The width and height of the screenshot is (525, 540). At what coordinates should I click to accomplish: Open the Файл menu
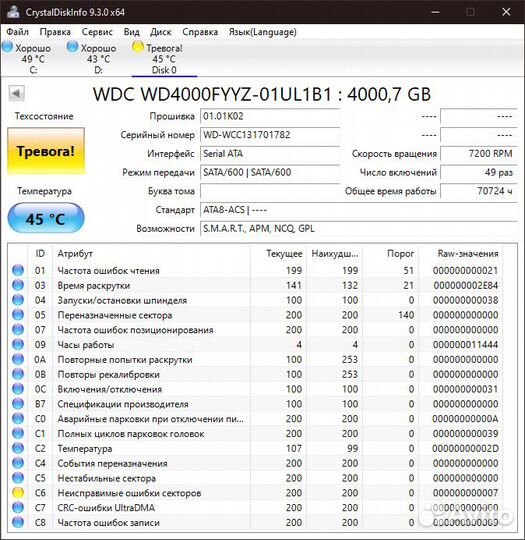[x=17, y=32]
